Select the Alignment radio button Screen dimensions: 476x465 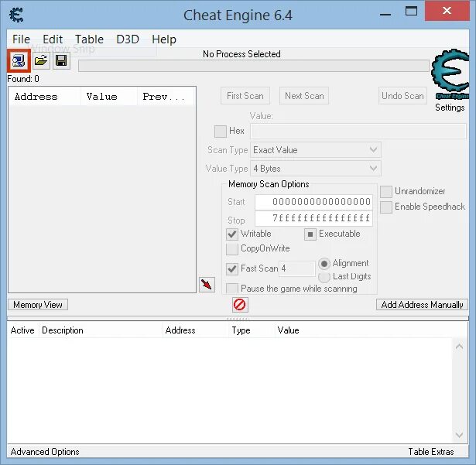click(x=324, y=264)
